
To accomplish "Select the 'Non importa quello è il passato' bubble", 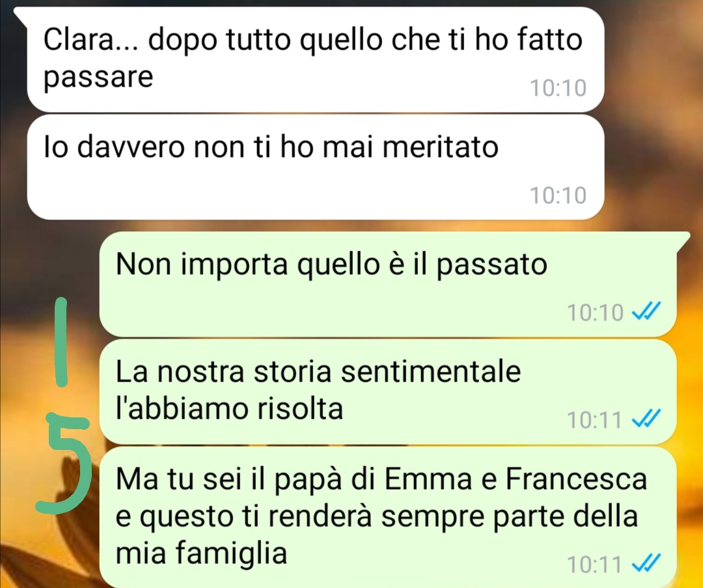I will pos(388,284).
